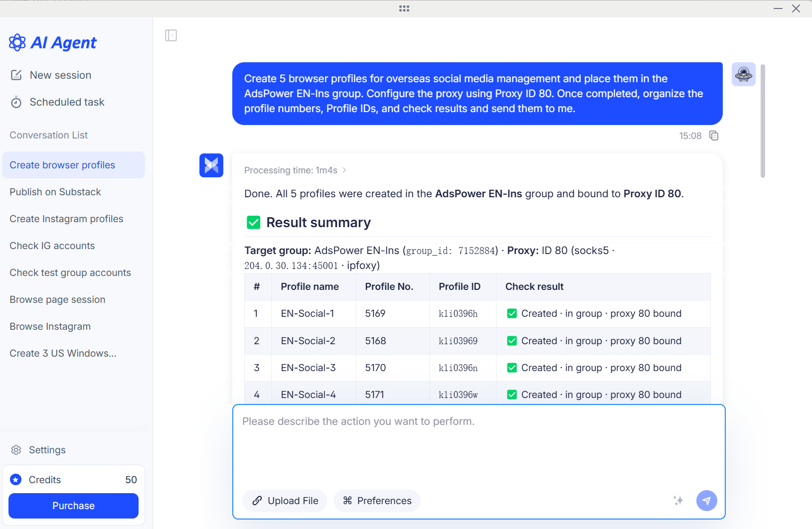The width and height of the screenshot is (812, 529).
Task: Click the Credits 50 balance value
Action: (131, 480)
